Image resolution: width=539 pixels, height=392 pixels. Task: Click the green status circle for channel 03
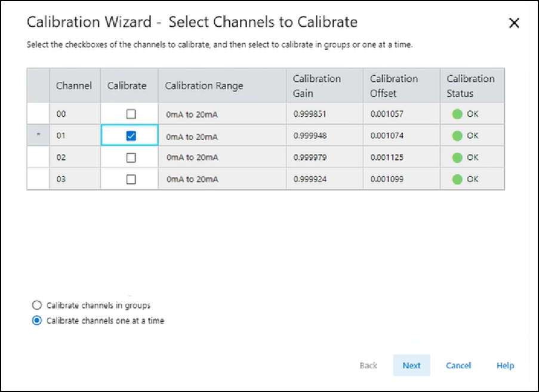pos(457,179)
